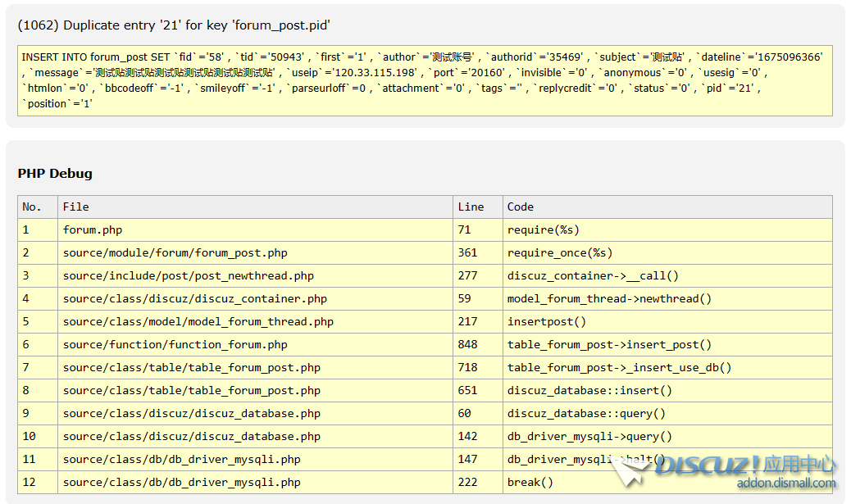Viewport: 851px width, 504px height.
Task: Click line number 277 in the Line column
Action: [x=467, y=275]
